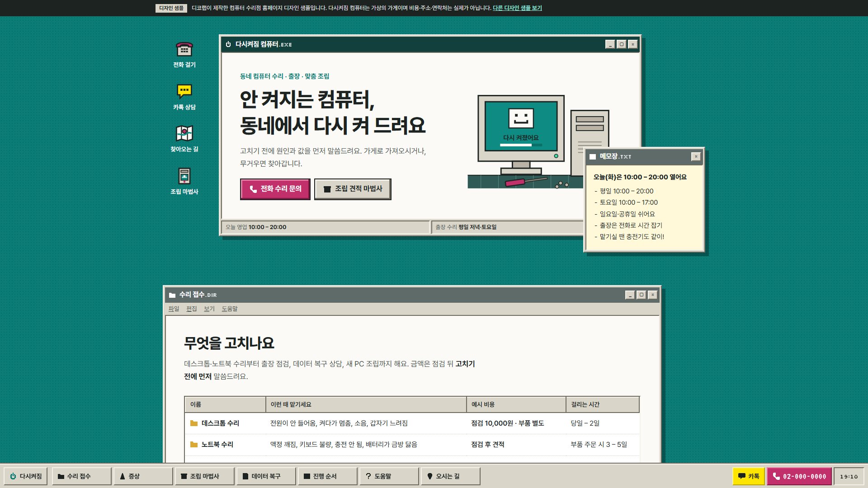
Task: Open the 파일 menu in 수리 접수 window
Action: pyautogui.click(x=174, y=309)
